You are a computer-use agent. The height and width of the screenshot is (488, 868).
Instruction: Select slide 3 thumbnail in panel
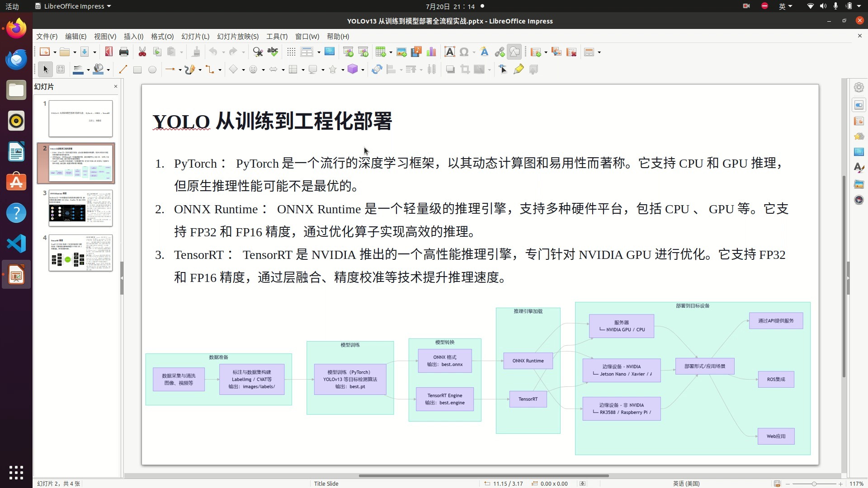(x=80, y=208)
